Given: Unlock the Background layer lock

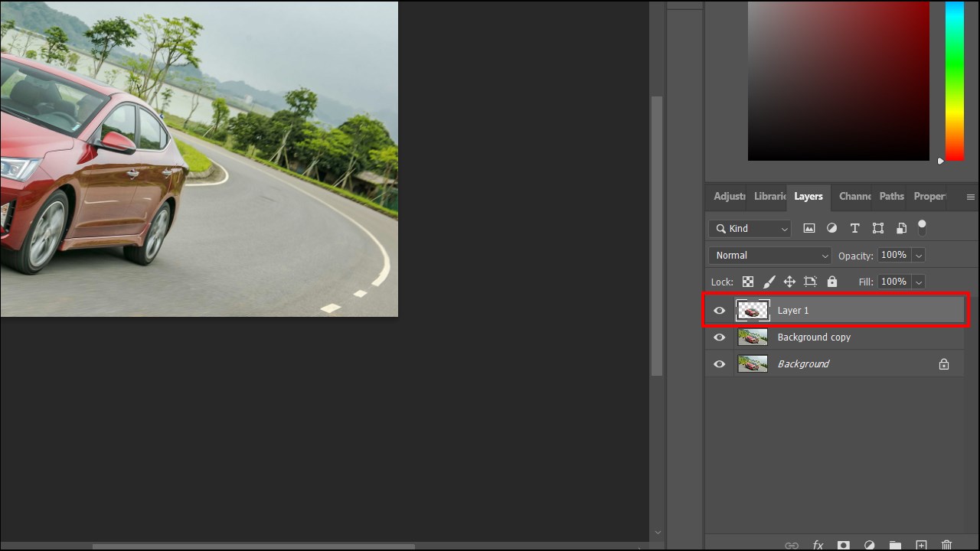Looking at the screenshot, I should click(x=944, y=364).
